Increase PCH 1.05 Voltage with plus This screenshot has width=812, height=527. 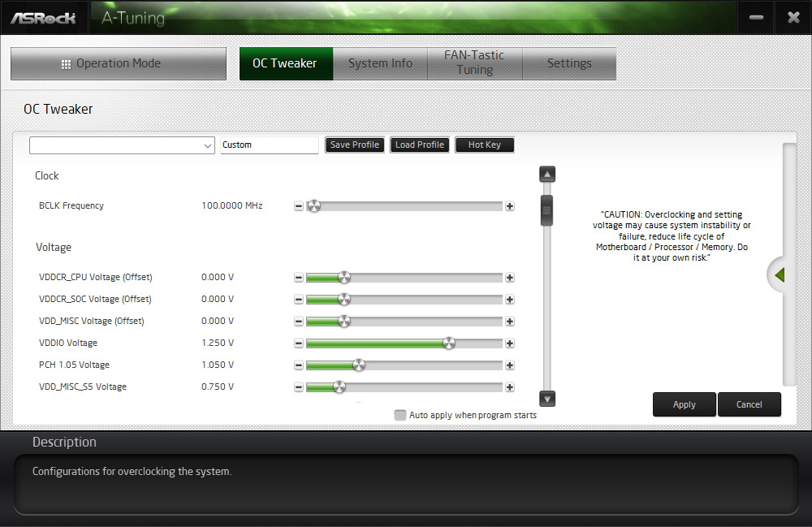[510, 365]
